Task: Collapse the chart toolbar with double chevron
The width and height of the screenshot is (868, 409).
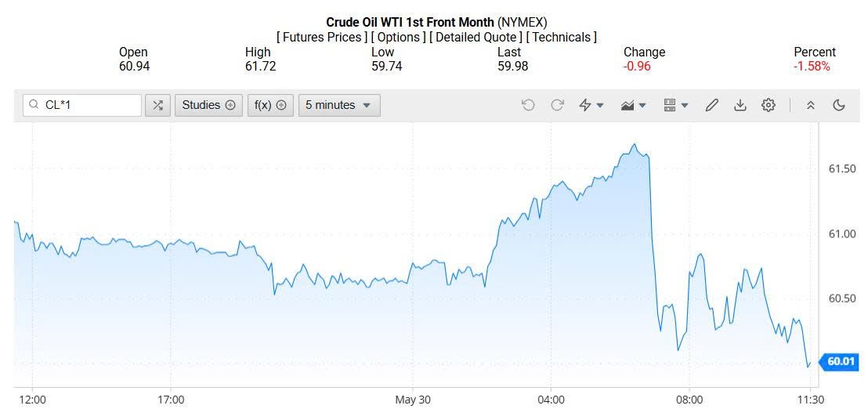Action: click(x=811, y=105)
